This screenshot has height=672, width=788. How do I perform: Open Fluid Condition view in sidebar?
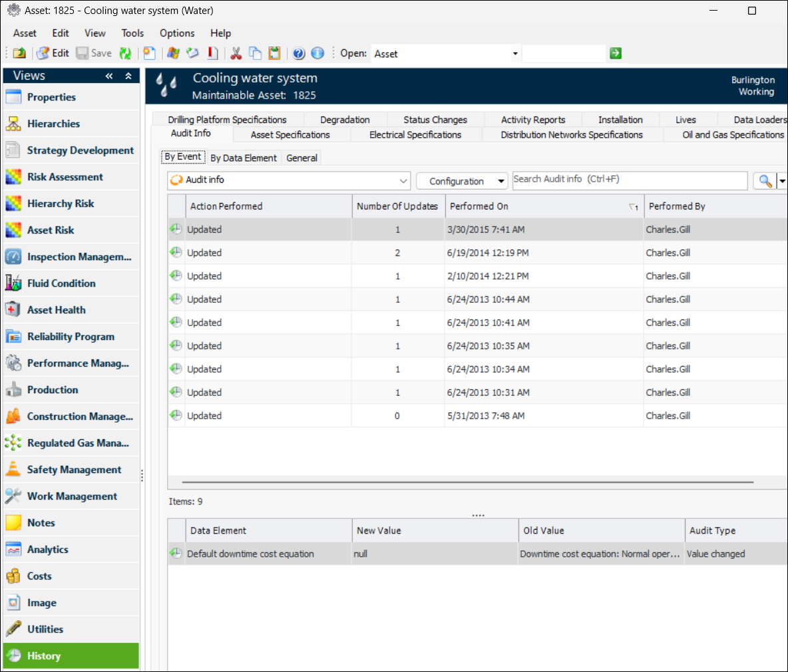pyautogui.click(x=61, y=283)
